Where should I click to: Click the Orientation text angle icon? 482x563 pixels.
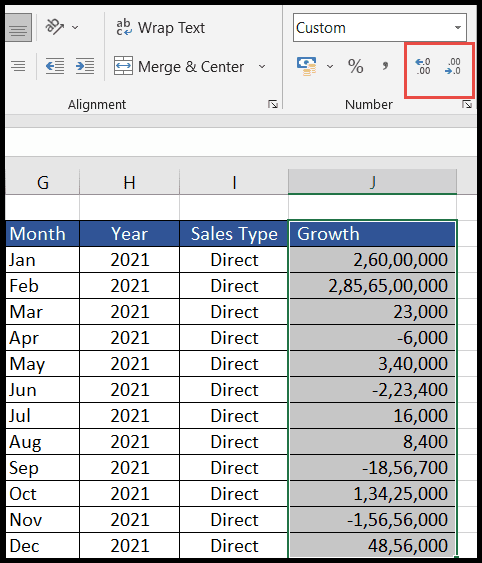55,27
